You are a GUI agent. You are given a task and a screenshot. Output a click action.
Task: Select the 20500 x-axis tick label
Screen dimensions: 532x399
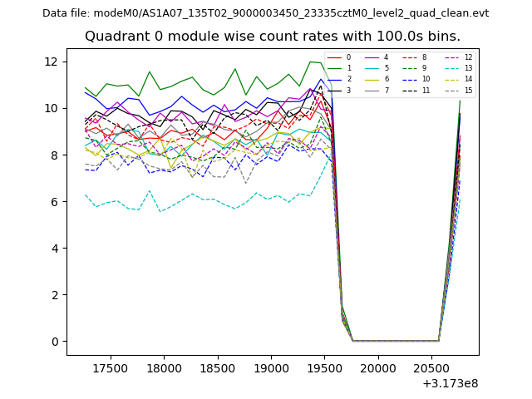(x=431, y=368)
